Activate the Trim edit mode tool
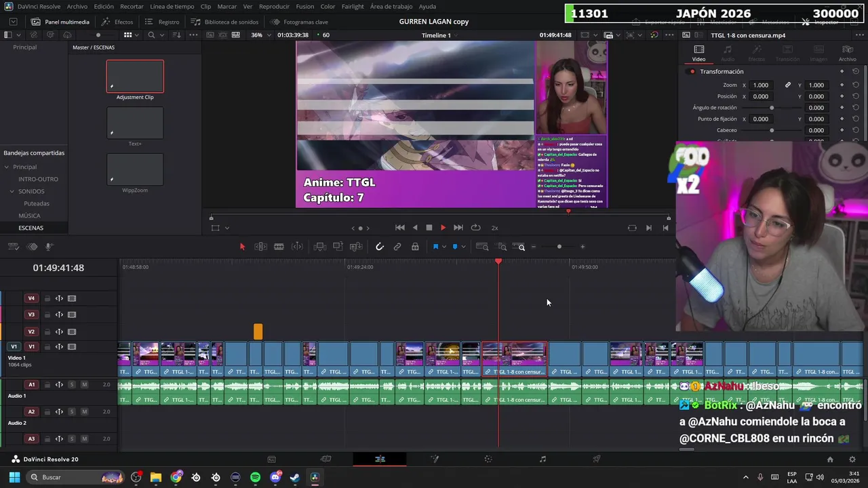This screenshot has height=488, width=868. (260, 247)
